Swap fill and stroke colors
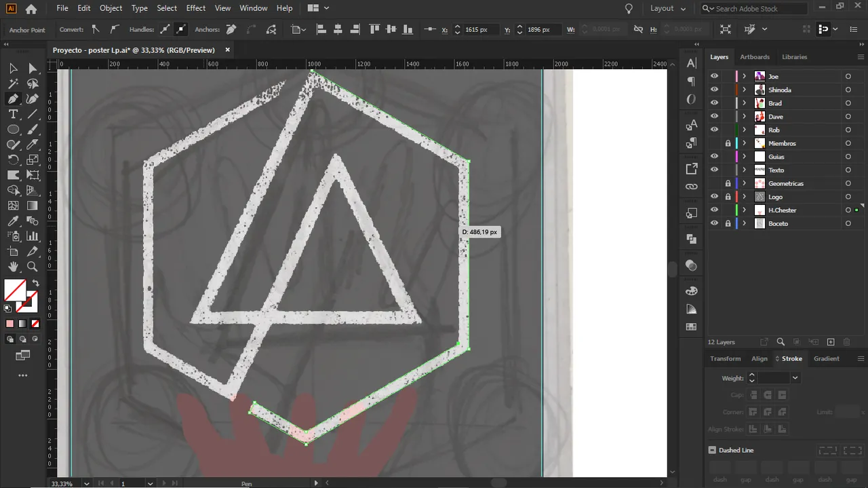This screenshot has width=868, height=488. [x=35, y=283]
